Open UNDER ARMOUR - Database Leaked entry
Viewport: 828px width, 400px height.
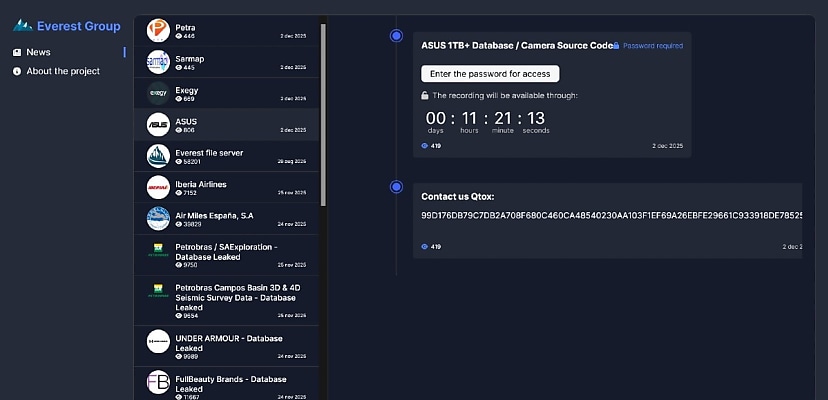227,346
